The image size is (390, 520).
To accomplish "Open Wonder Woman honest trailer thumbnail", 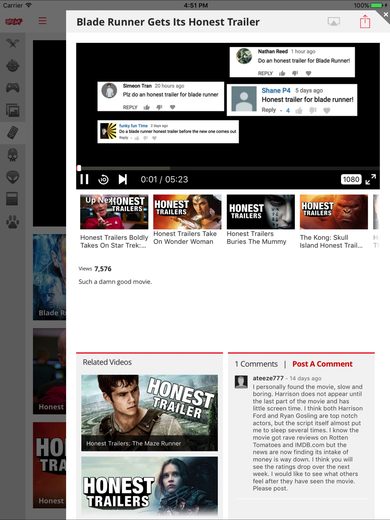I will tap(187, 212).
